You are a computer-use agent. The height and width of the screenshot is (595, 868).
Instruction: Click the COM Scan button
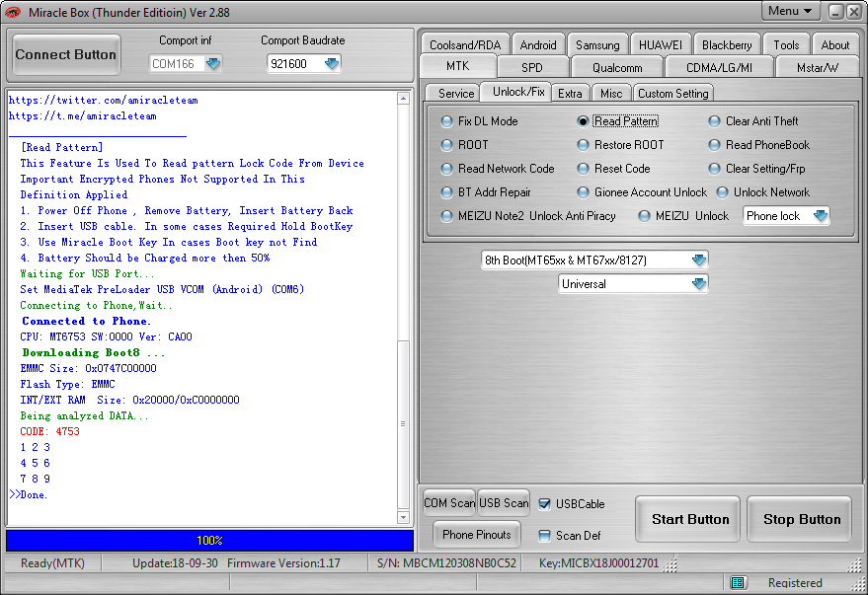(449, 502)
